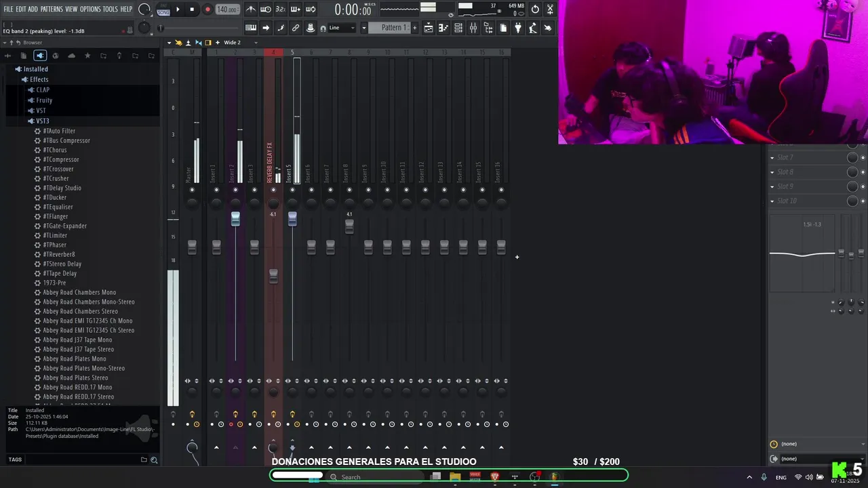Screen dimensions: 868x488
Task: Open the OPTIONS menu
Action: pos(90,9)
